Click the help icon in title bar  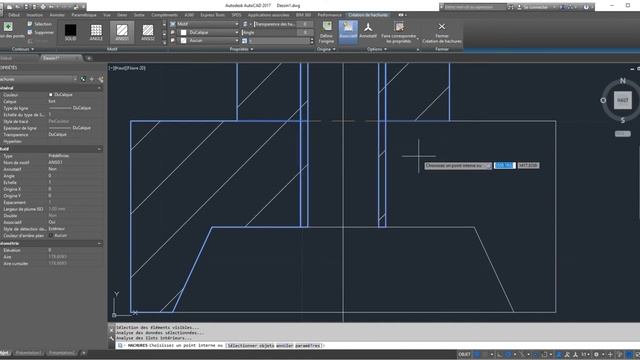(x=586, y=7)
